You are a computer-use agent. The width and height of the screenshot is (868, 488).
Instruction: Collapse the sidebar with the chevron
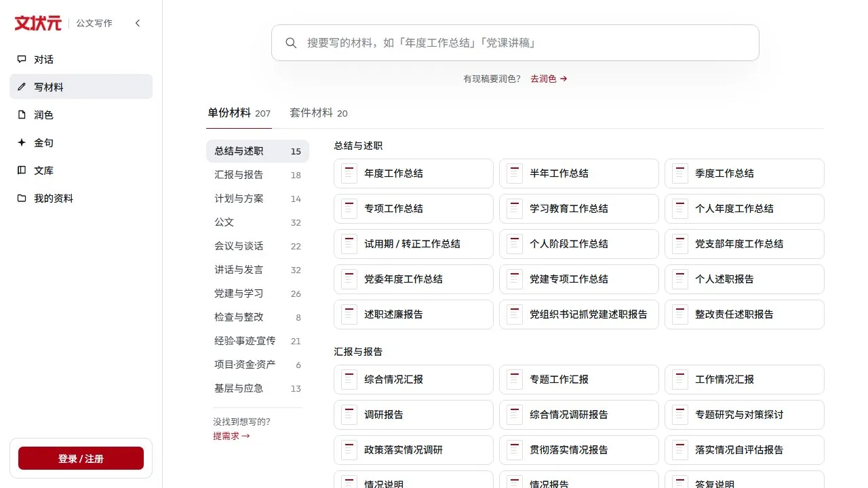138,23
